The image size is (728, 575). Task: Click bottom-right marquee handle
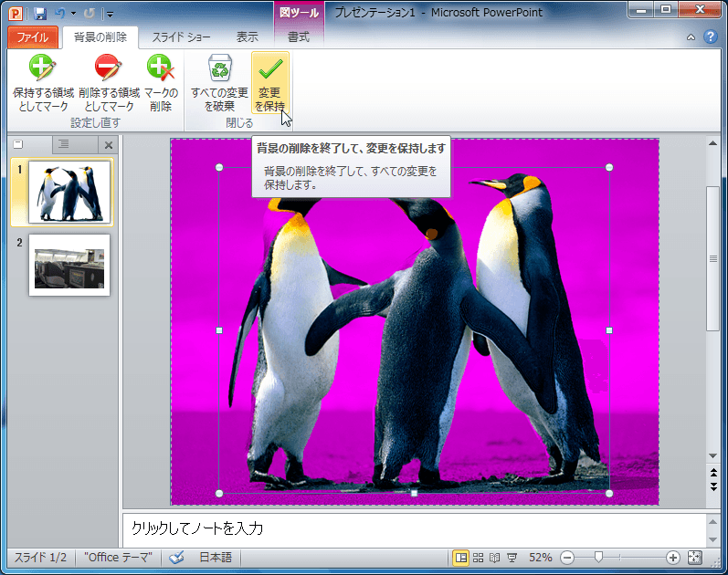pos(609,494)
